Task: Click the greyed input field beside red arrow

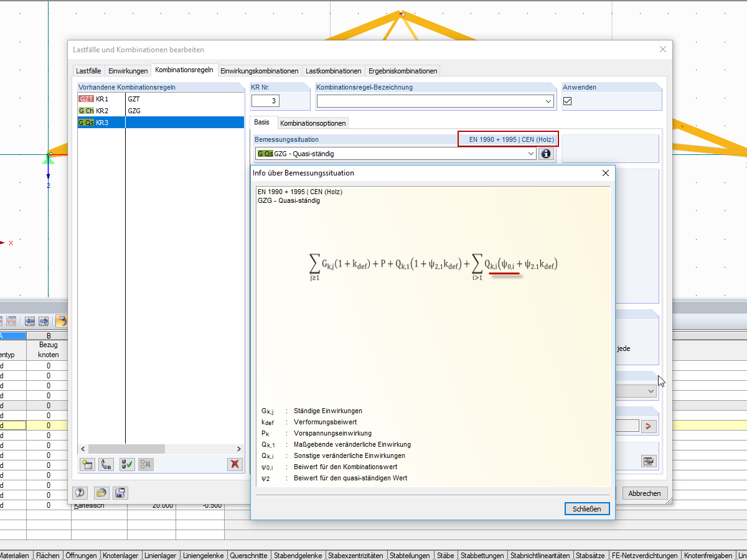Action: coord(627,426)
